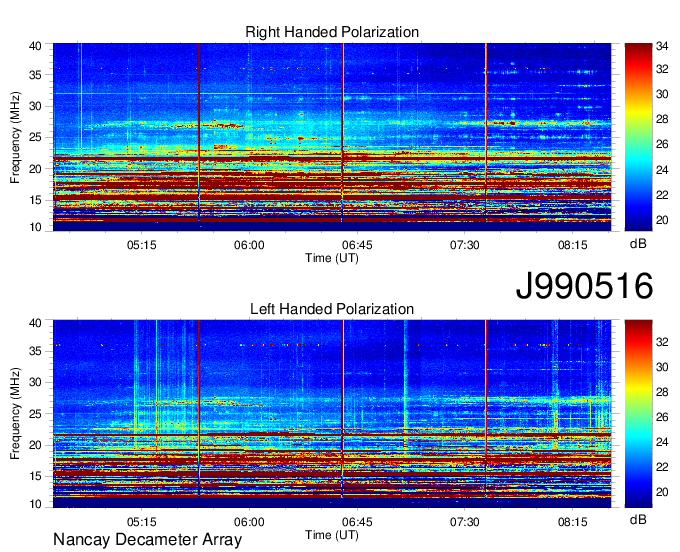Click the Right Handed Polarization title
The height and width of the screenshot is (552, 680).
[332, 32]
